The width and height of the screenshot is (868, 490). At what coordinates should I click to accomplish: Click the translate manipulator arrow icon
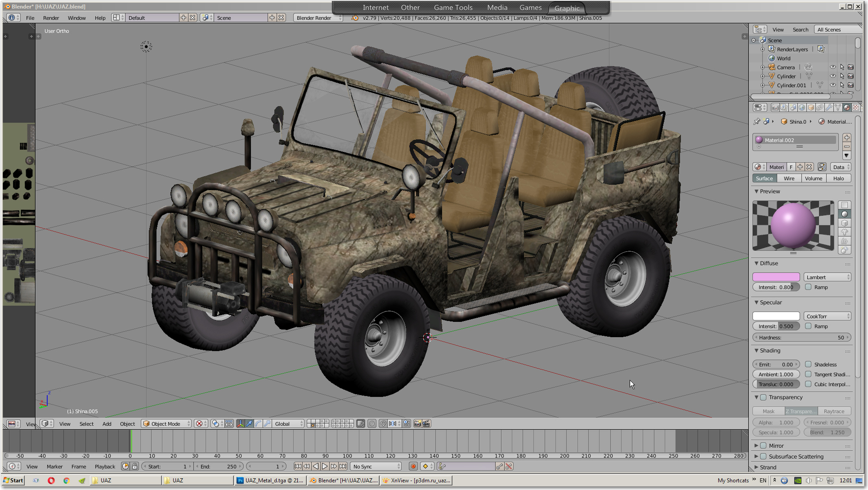coord(249,424)
